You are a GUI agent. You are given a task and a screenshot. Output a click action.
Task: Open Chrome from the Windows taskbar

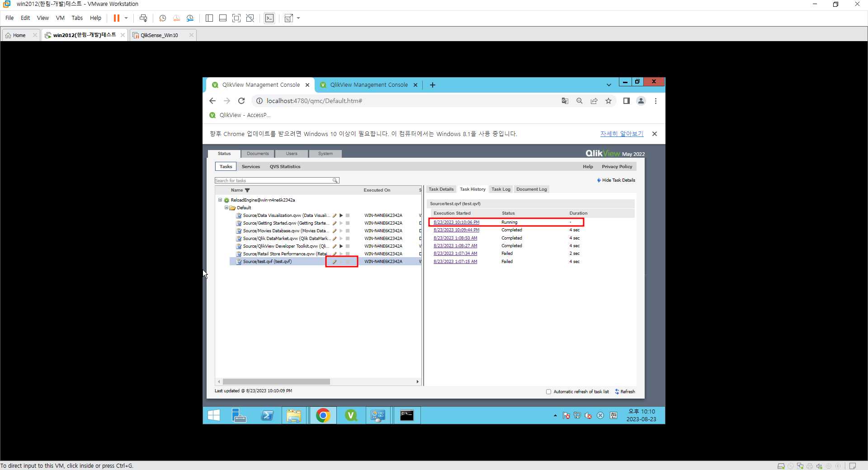click(x=323, y=415)
